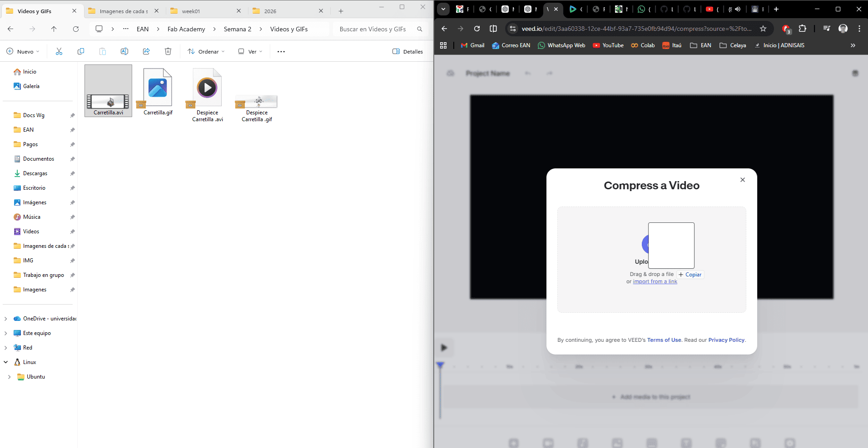Click the Cut icon in the Explorer toolbar
The height and width of the screenshot is (448, 868).
[59, 51]
